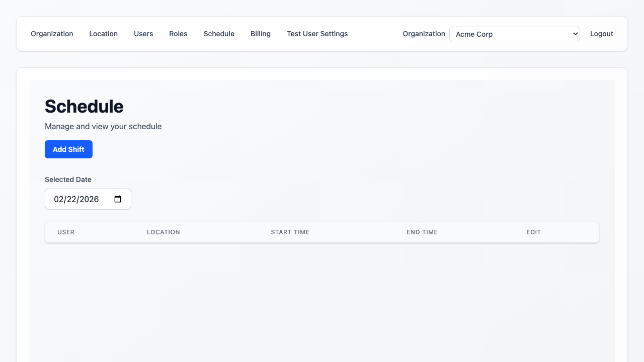Viewport: 644px width, 362px height.
Task: Open the Organization navigation item
Action: pos(52,34)
